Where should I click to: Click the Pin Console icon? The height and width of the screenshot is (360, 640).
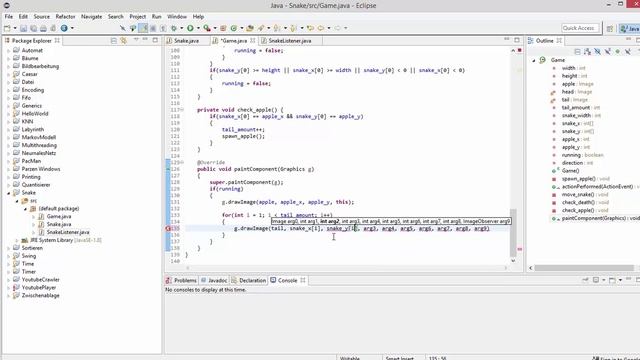(585, 280)
